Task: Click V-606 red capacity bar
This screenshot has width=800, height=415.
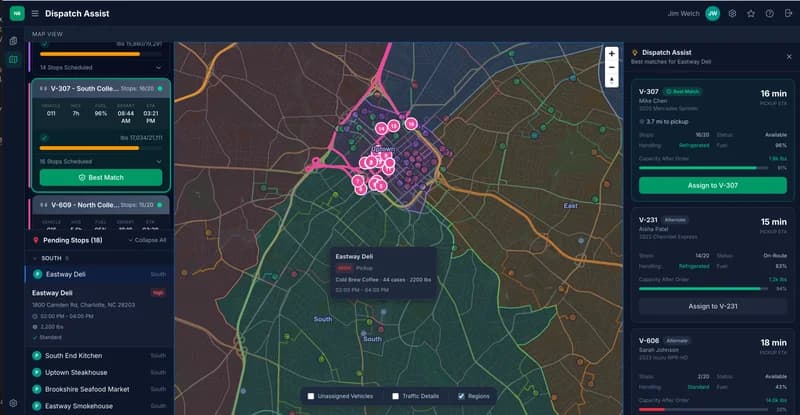Action: 703,409
